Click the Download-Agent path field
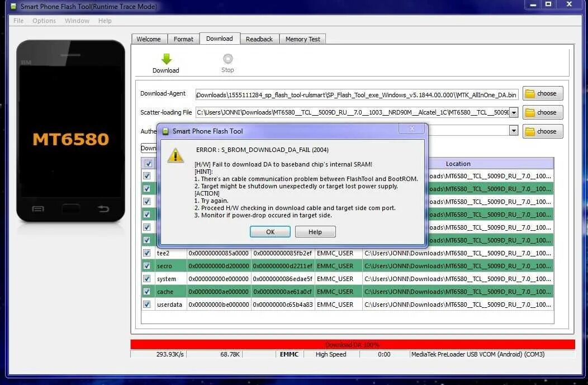The image size is (588, 385). (357, 95)
